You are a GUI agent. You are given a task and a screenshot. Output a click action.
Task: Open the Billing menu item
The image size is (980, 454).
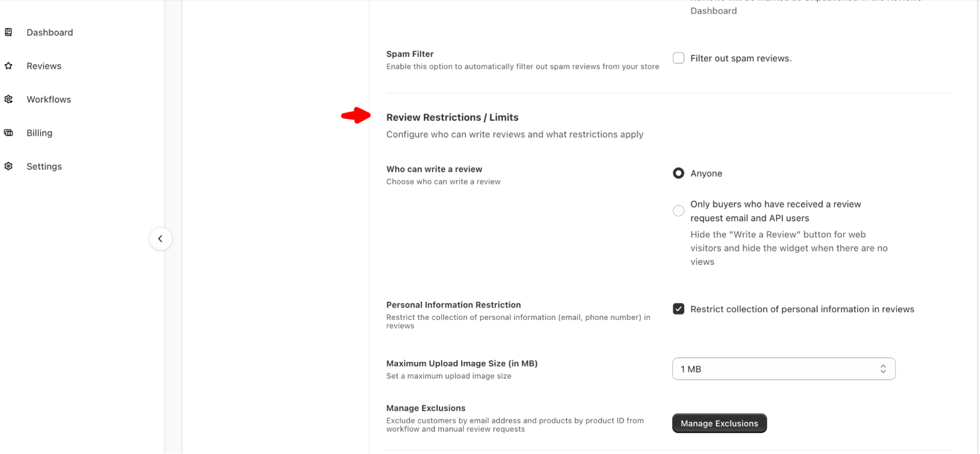point(39,132)
